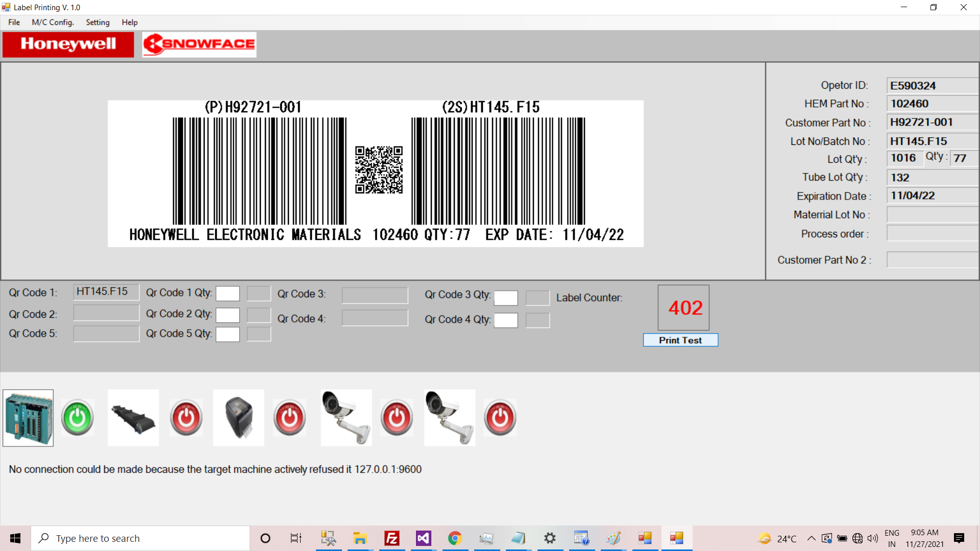This screenshot has width=980, height=551.
Task: Click the Opetor ID input field
Action: (932, 86)
